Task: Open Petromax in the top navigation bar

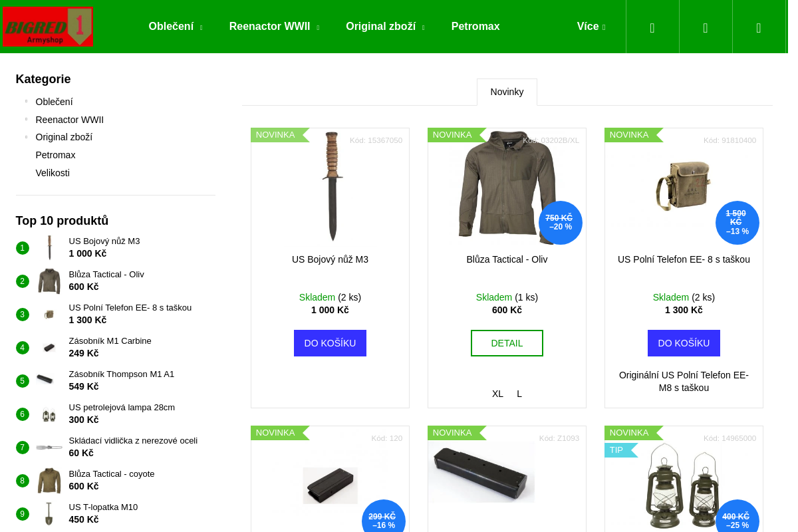Action: point(475,27)
